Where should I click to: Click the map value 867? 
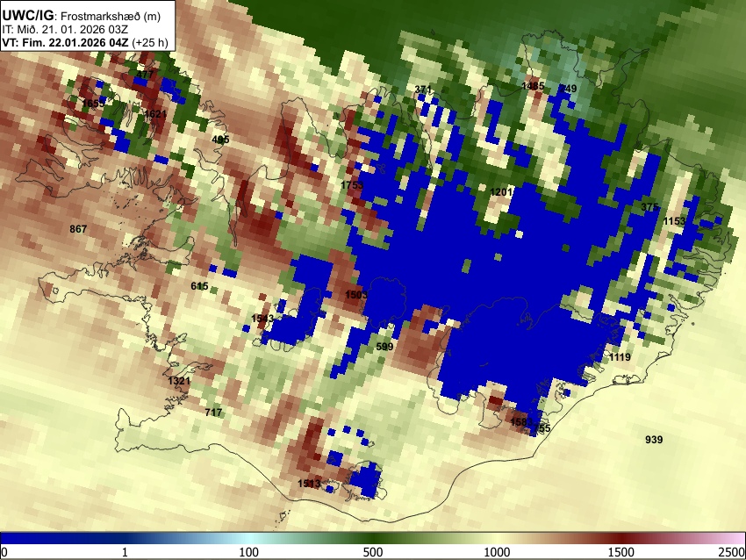point(78,229)
